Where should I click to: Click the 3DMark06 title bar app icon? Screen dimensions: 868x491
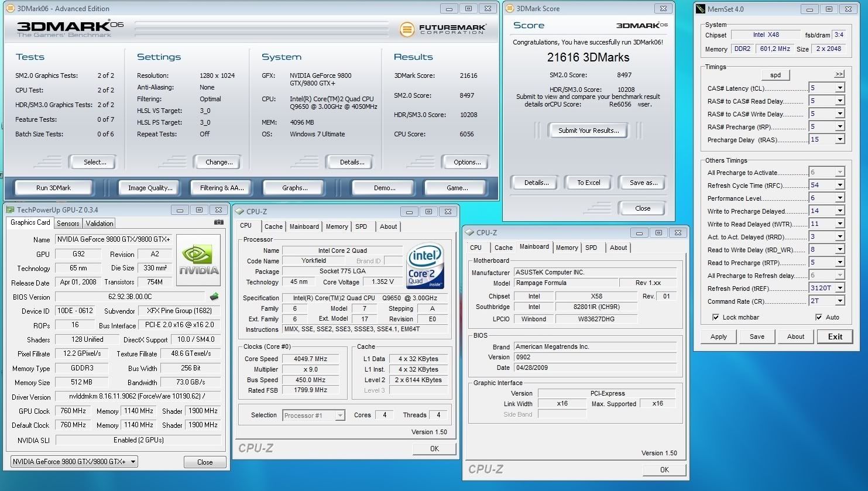coord(10,9)
